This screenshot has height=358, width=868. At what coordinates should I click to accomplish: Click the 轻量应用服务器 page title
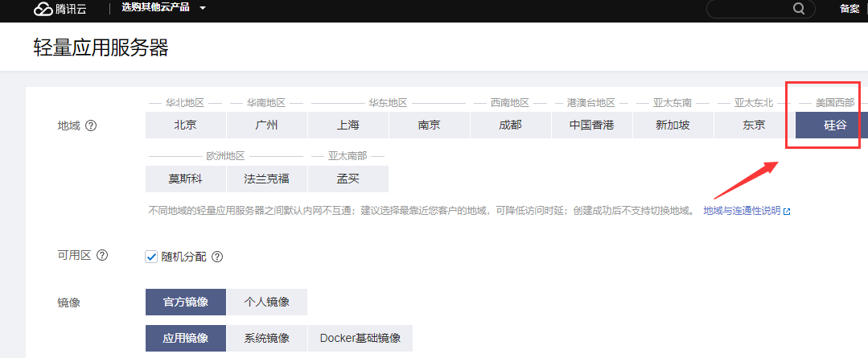tap(101, 48)
